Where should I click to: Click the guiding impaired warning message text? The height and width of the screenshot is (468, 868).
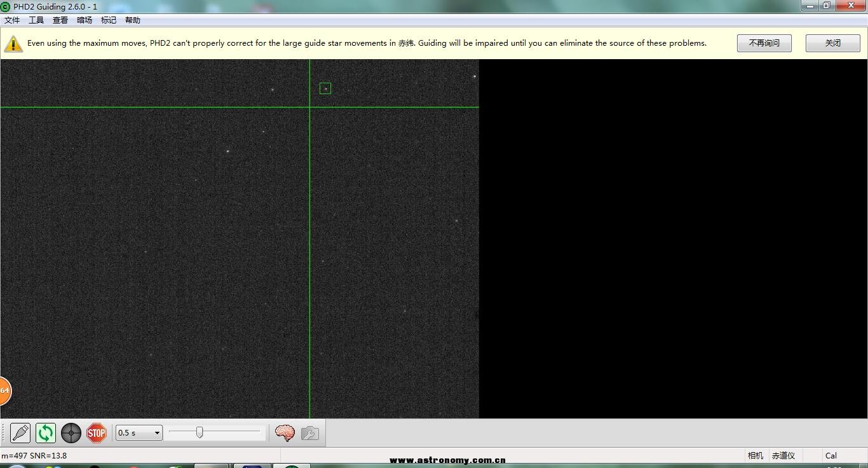[x=367, y=43]
